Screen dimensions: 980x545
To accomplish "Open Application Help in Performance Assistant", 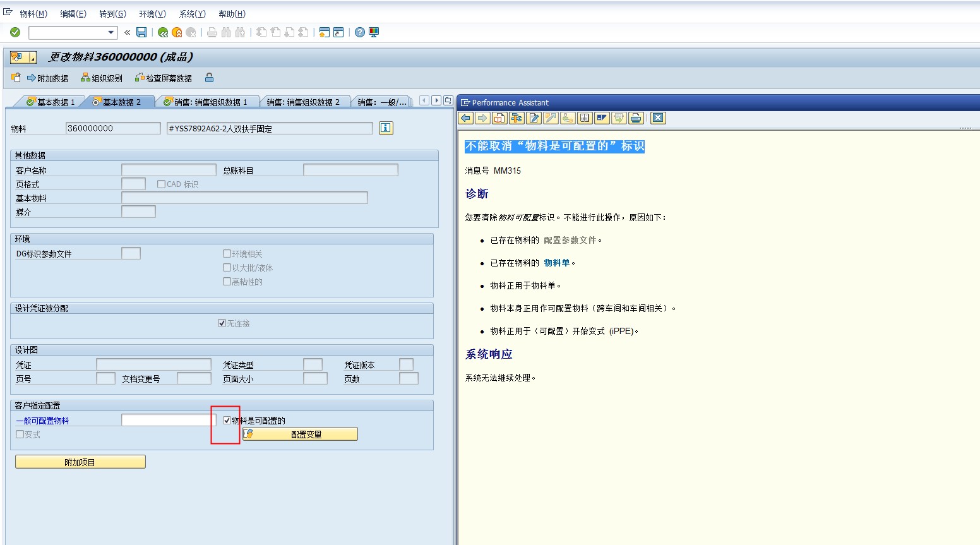I will coord(499,118).
